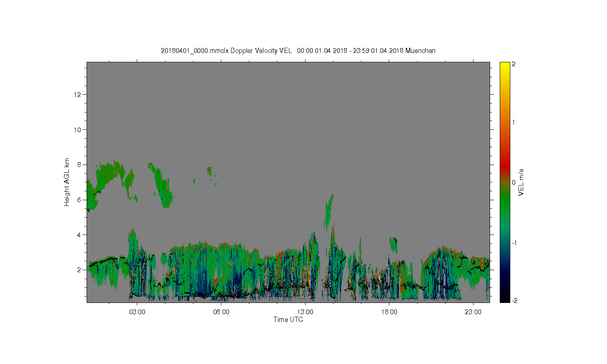607x364 pixels.
Task: Click the plot title text at top
Action: tap(298, 51)
